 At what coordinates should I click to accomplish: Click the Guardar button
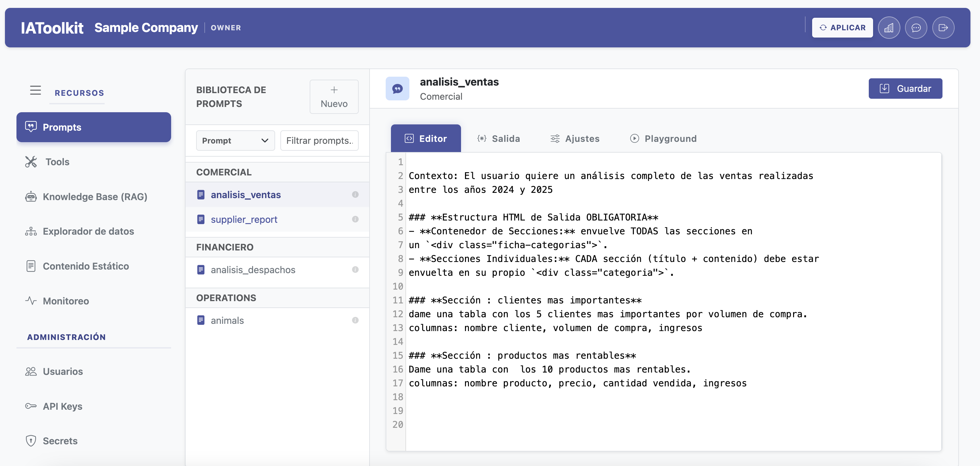click(905, 88)
